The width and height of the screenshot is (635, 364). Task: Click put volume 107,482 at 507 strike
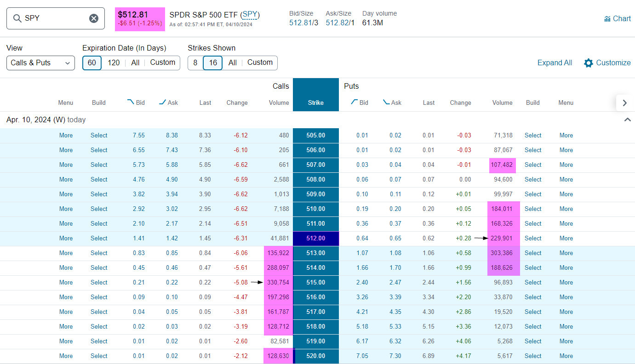[502, 165]
